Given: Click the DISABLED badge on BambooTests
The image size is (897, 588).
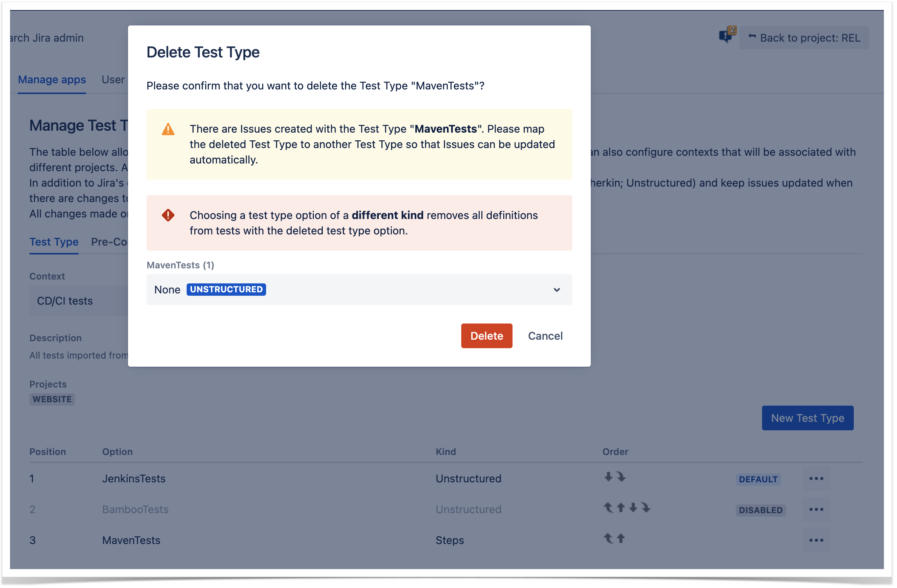Looking at the screenshot, I should (x=760, y=510).
